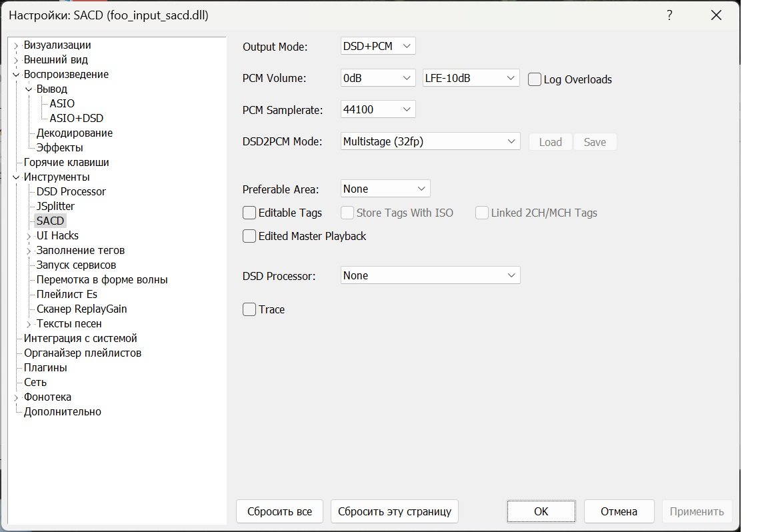Select DSD Processor tree item
Screen dimensions: 768x532
pos(71,191)
